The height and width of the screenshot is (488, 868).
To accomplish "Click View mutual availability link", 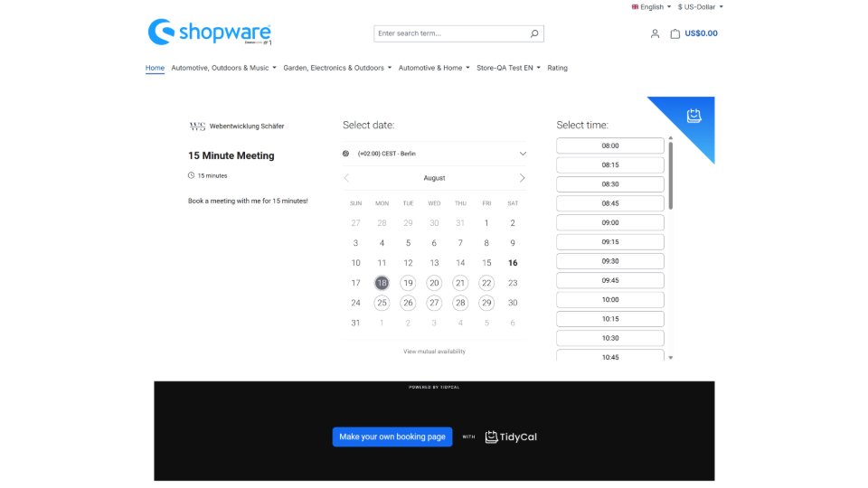I will click(x=434, y=351).
